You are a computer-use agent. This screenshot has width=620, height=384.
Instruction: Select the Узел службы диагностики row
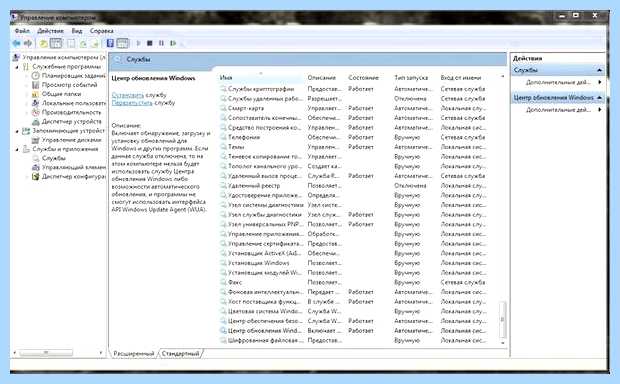coord(353,215)
